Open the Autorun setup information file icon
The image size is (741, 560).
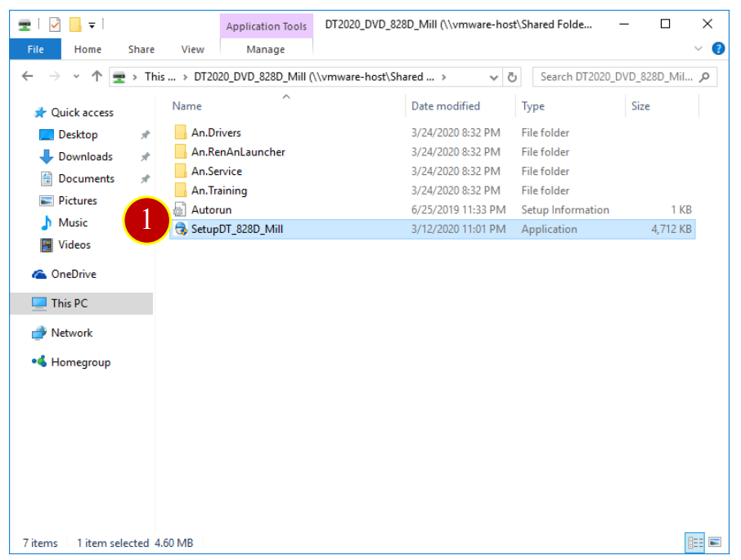pyautogui.click(x=180, y=209)
